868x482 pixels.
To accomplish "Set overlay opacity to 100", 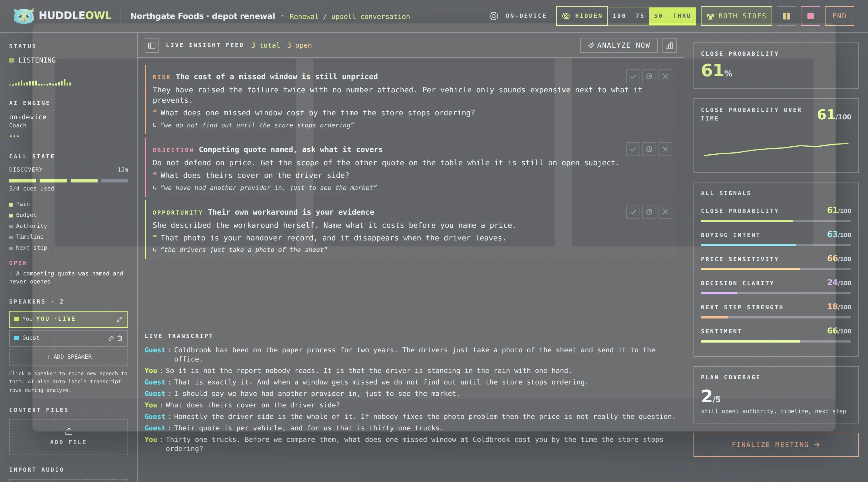I will coord(619,16).
